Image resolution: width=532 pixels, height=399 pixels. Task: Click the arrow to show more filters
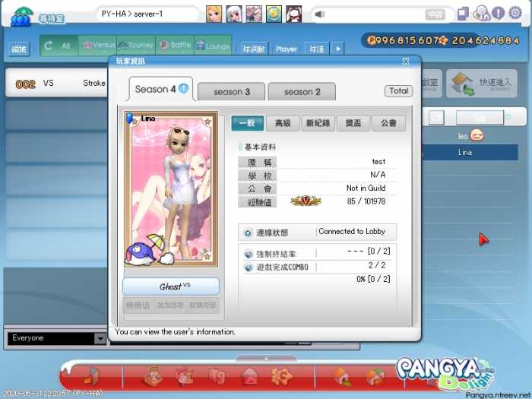pos(338,49)
